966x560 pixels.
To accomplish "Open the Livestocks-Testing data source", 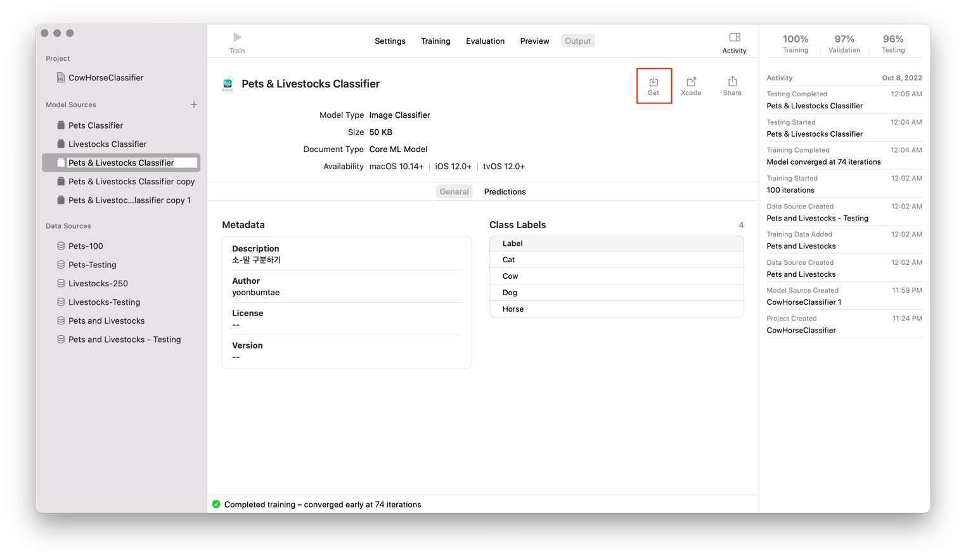I will click(104, 302).
